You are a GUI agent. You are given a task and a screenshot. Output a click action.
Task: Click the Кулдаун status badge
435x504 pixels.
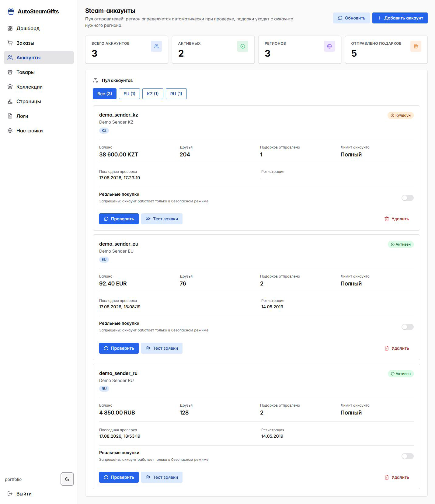(x=401, y=115)
